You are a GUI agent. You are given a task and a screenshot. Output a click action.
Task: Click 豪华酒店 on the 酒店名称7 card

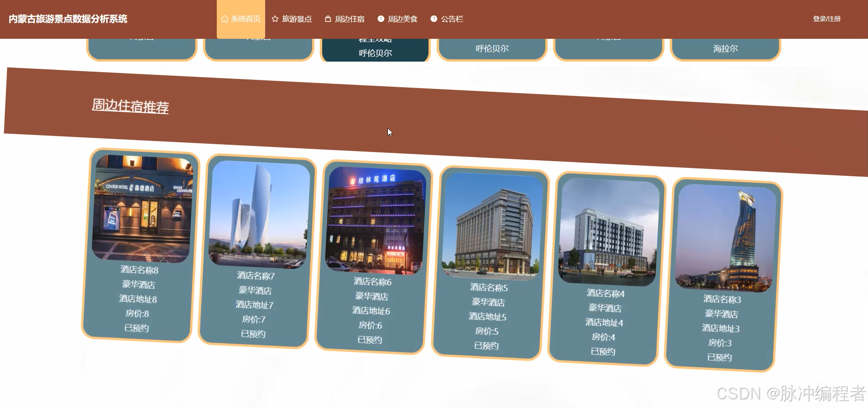tap(255, 290)
